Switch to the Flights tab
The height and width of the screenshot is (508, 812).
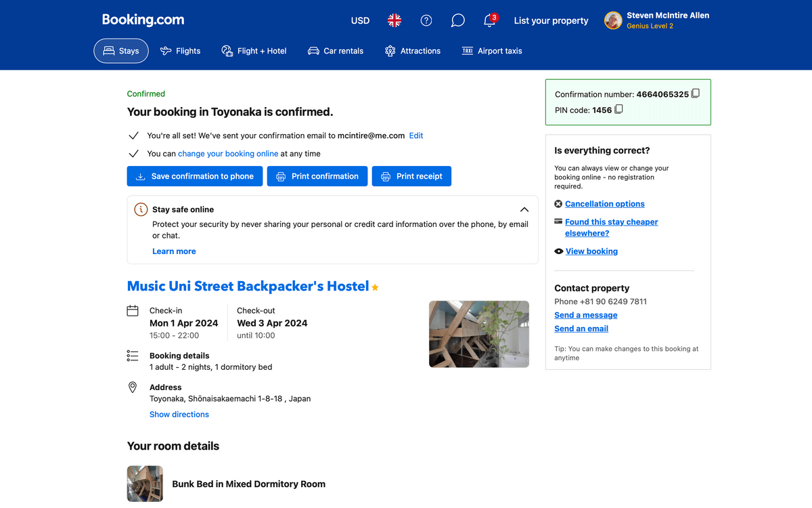(180, 51)
